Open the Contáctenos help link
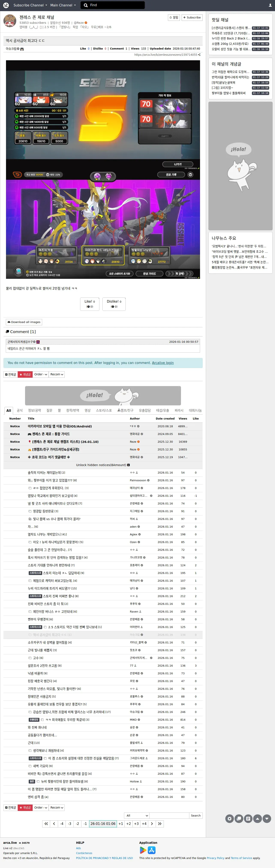This screenshot has height=868, width=275. 84,853
